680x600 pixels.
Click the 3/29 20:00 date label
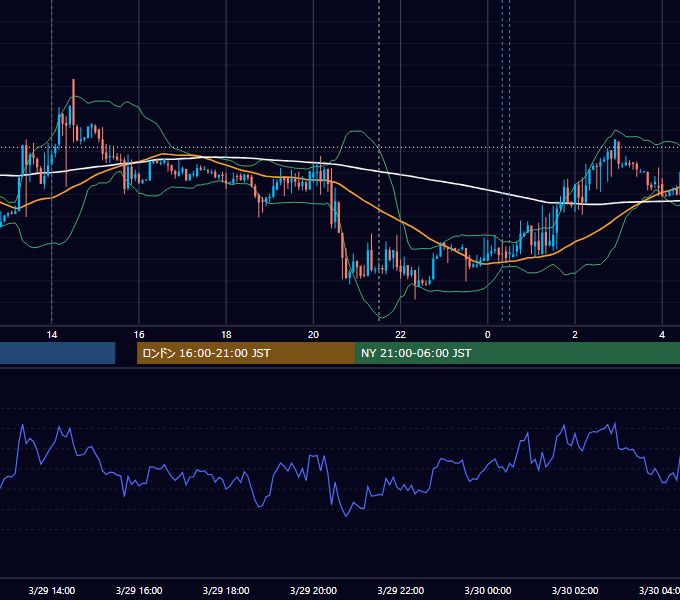tap(313, 590)
